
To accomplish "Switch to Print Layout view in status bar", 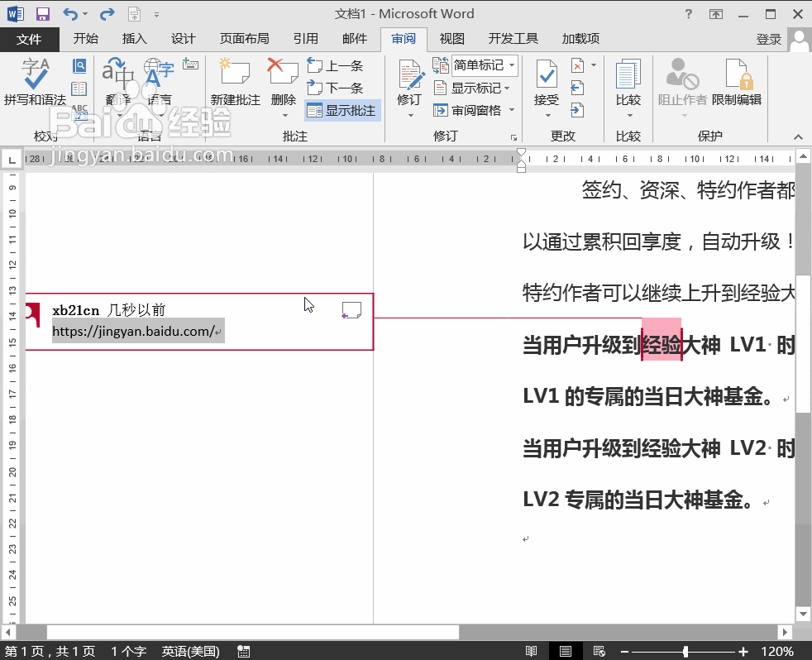I will [565, 651].
